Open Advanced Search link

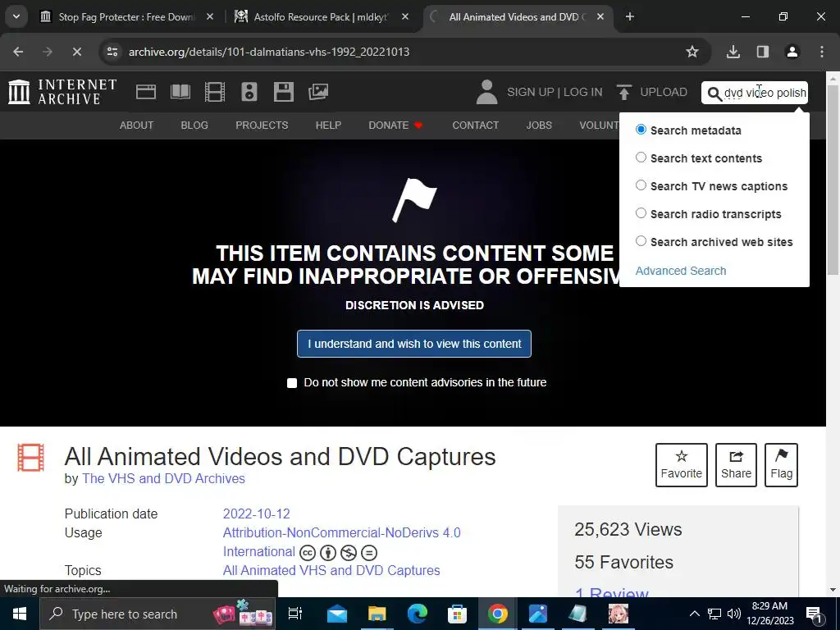(x=681, y=271)
